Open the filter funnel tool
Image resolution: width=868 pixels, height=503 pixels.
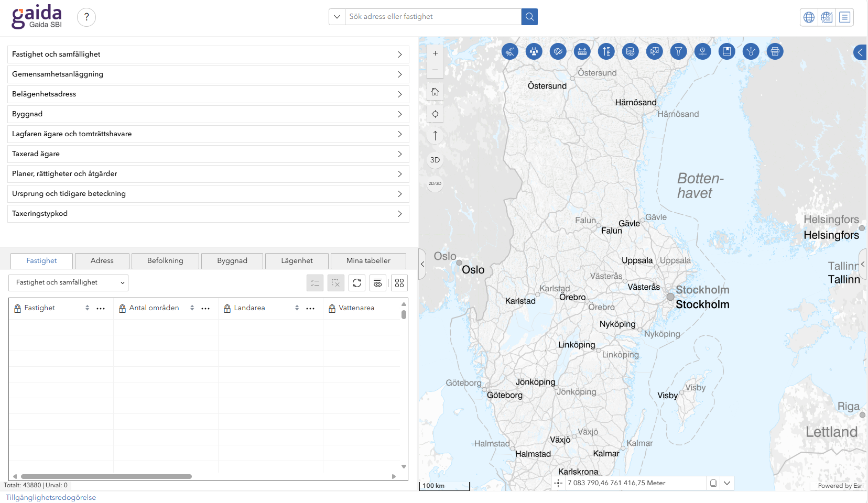pos(678,51)
